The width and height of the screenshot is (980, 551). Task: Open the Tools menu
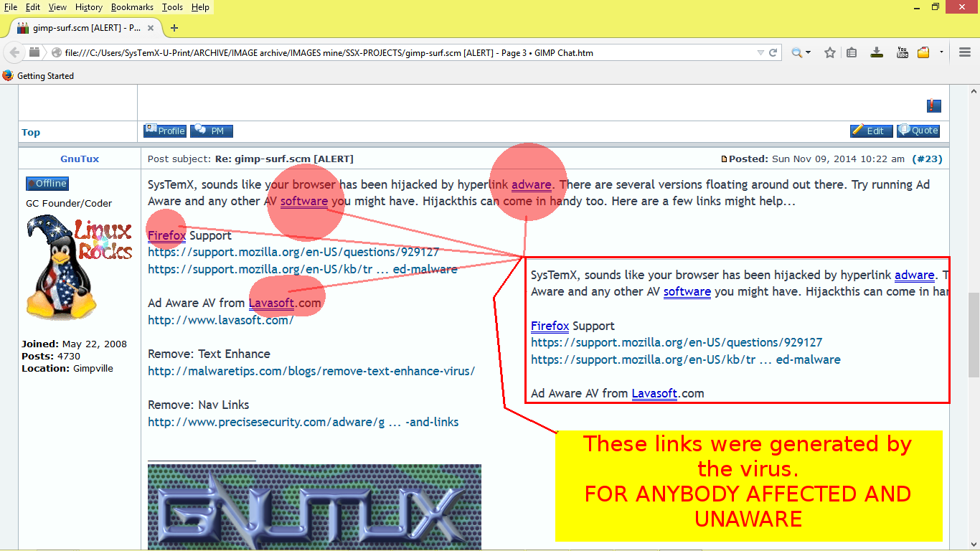172,7
